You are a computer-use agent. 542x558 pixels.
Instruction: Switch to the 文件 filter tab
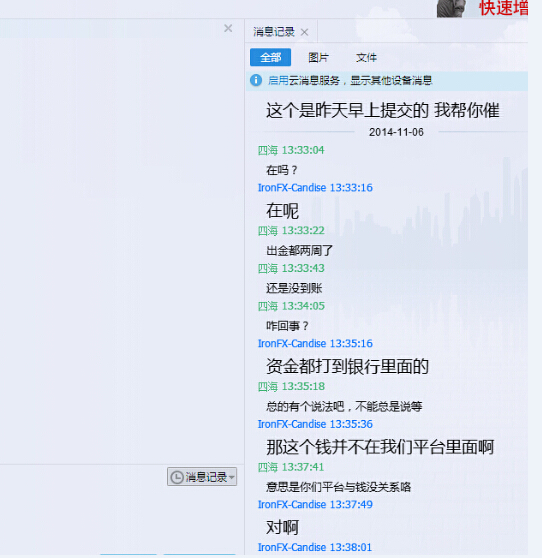pos(366,57)
